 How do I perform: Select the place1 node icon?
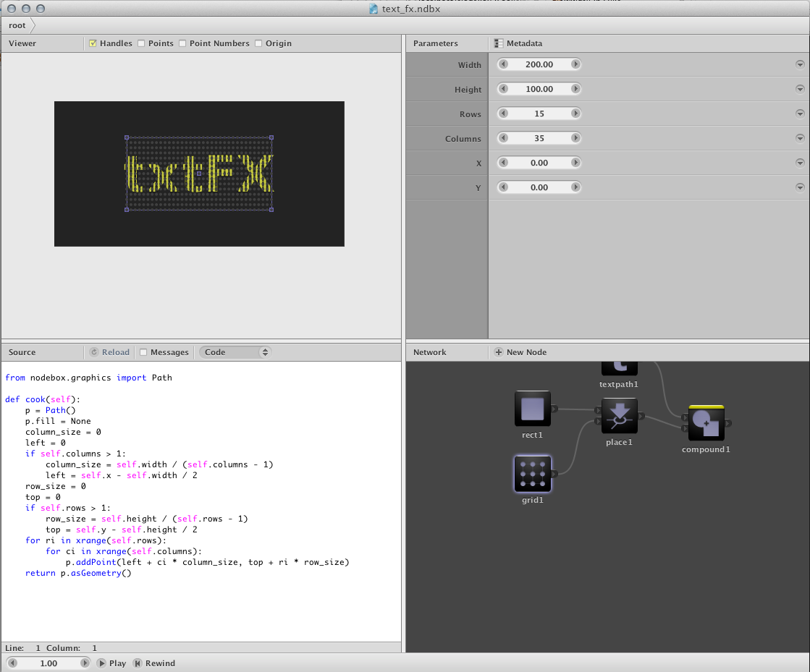coord(619,415)
